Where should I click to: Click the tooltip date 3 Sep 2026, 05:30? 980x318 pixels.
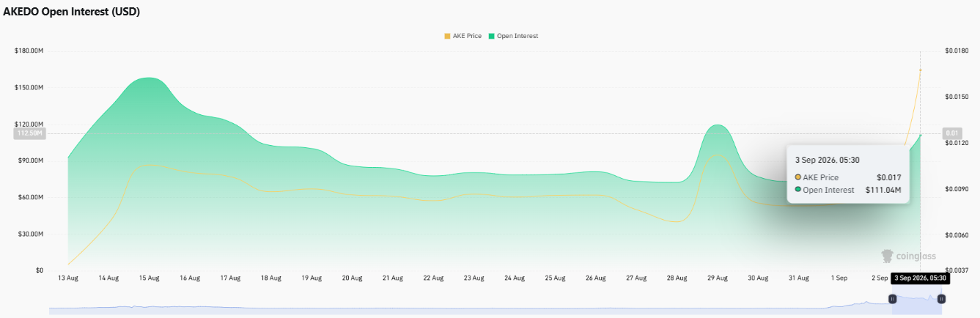(828, 160)
